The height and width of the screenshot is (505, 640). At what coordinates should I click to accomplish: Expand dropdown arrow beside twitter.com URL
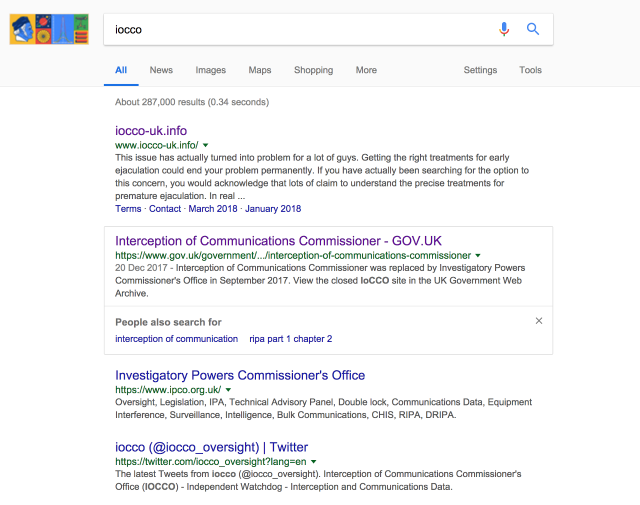(x=313, y=462)
